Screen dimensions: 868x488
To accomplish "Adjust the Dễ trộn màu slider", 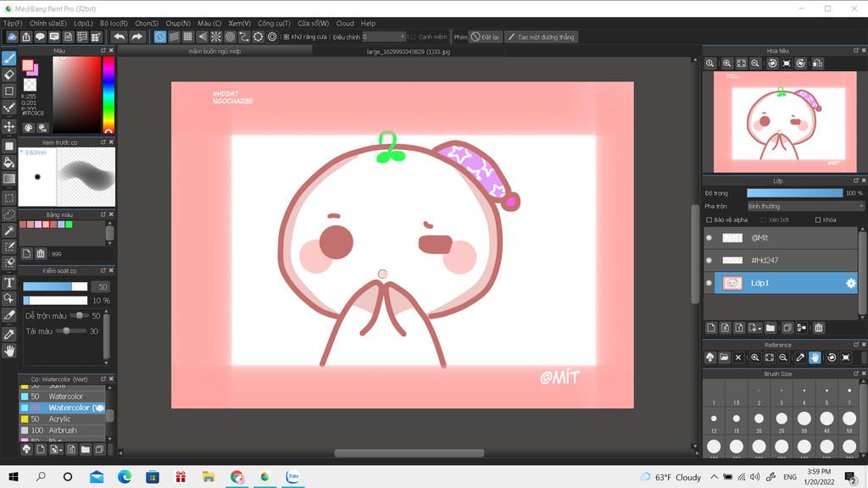I will coord(79,315).
